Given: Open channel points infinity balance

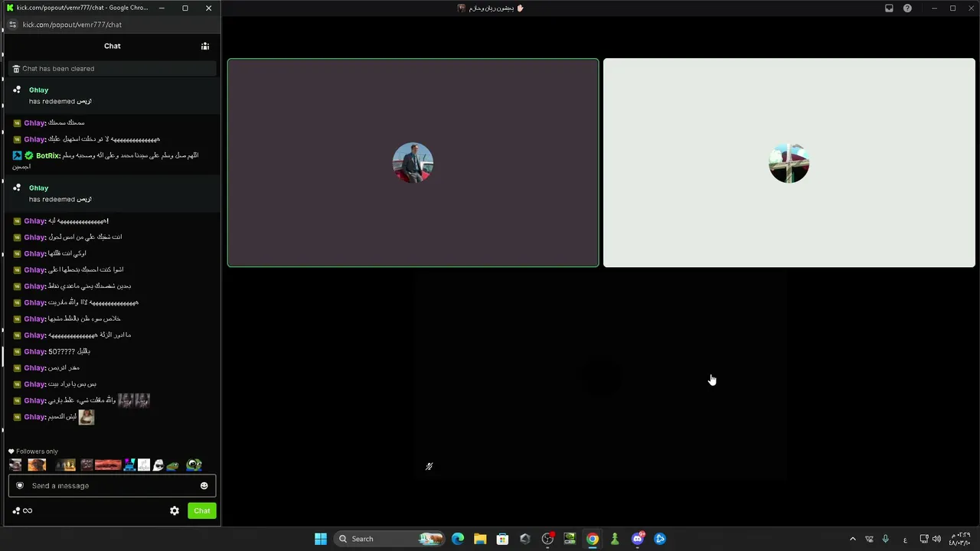Looking at the screenshot, I should [22, 510].
